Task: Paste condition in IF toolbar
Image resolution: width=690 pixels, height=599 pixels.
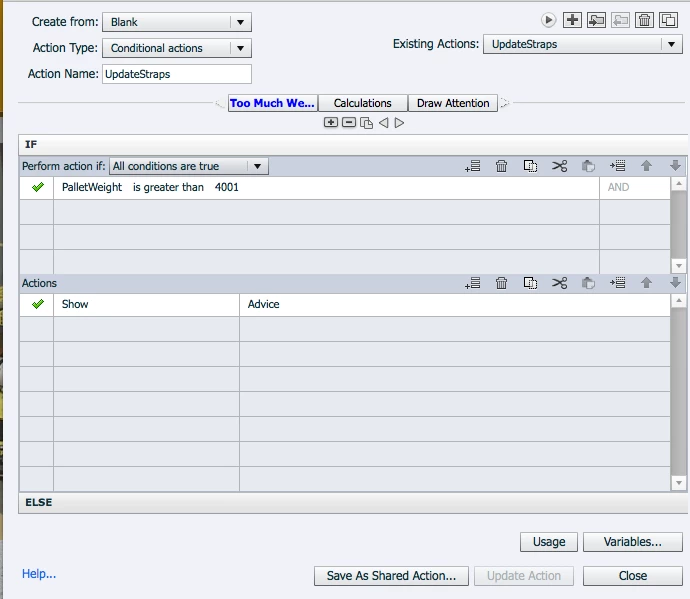Action: click(x=588, y=166)
